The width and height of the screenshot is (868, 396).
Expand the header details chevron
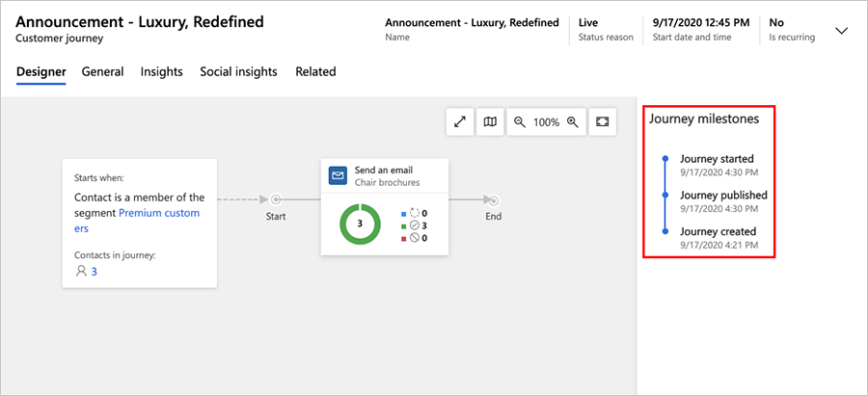click(x=841, y=30)
